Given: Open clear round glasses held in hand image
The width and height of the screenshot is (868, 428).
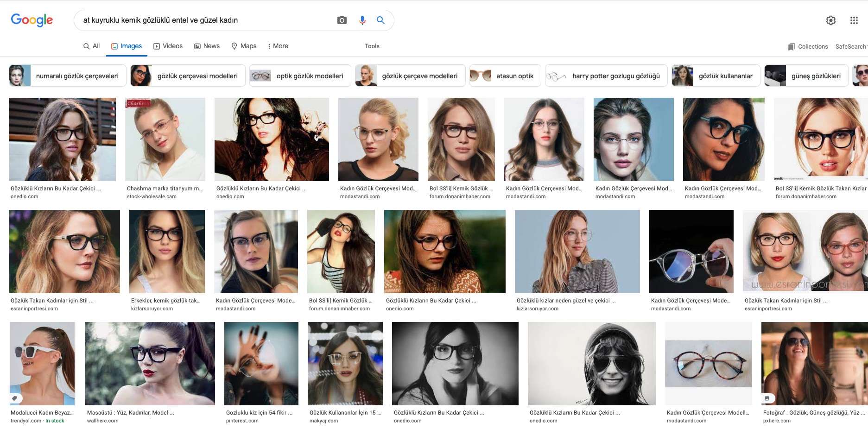Looking at the screenshot, I should [x=691, y=252].
